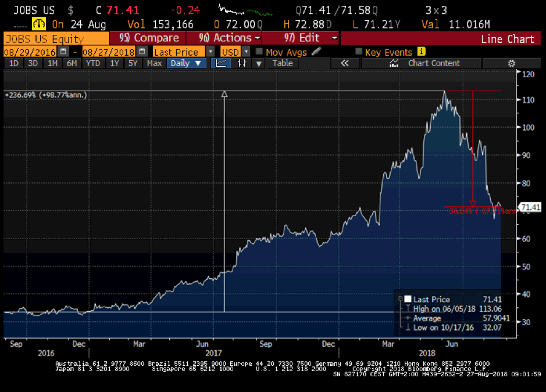Click the bid/ask quote 71.41 / 71.58
This screenshot has height=392, width=546.
(336, 10)
